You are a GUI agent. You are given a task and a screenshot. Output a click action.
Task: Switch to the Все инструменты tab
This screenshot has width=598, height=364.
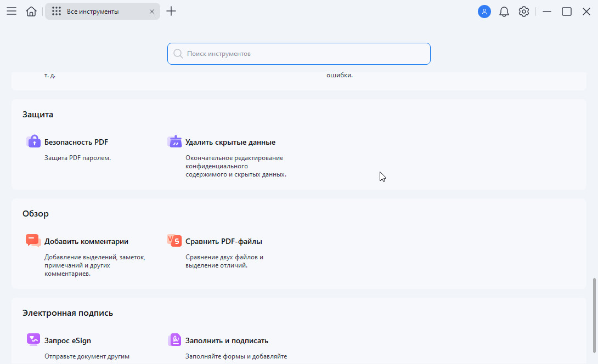pos(93,12)
